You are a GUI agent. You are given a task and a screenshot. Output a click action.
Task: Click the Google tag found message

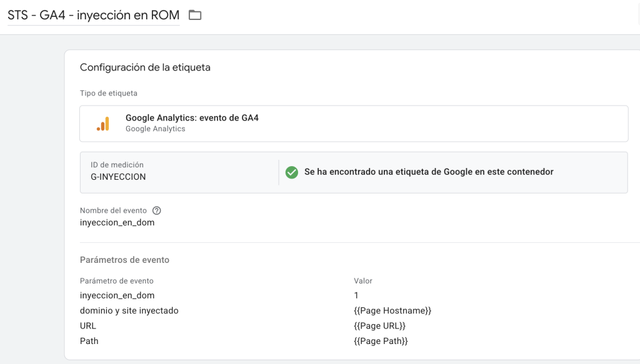429,172
